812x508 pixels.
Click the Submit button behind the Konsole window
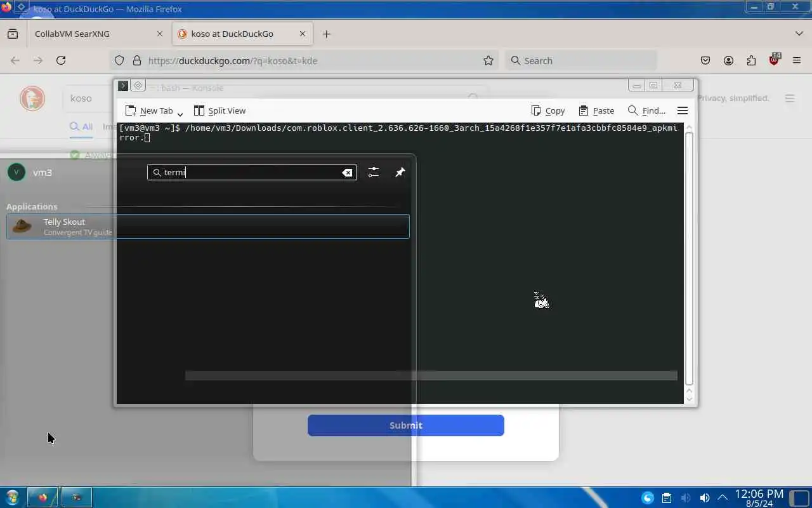405,425
